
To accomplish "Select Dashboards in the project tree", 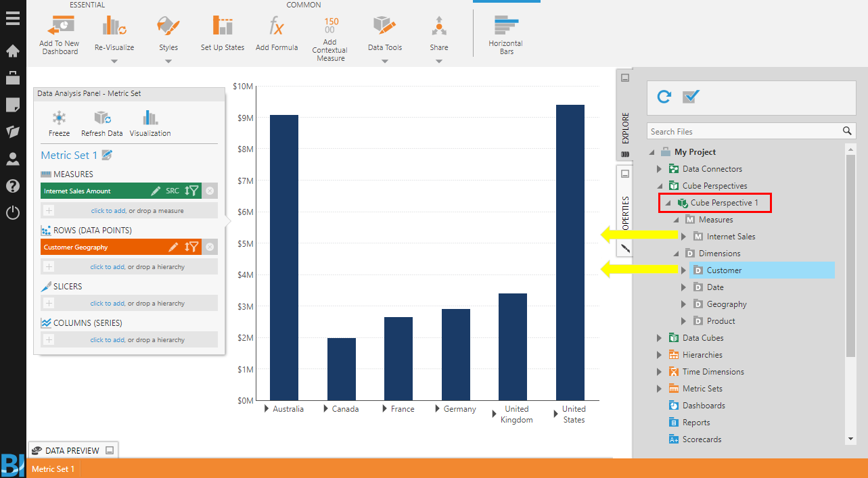I will [x=704, y=406].
